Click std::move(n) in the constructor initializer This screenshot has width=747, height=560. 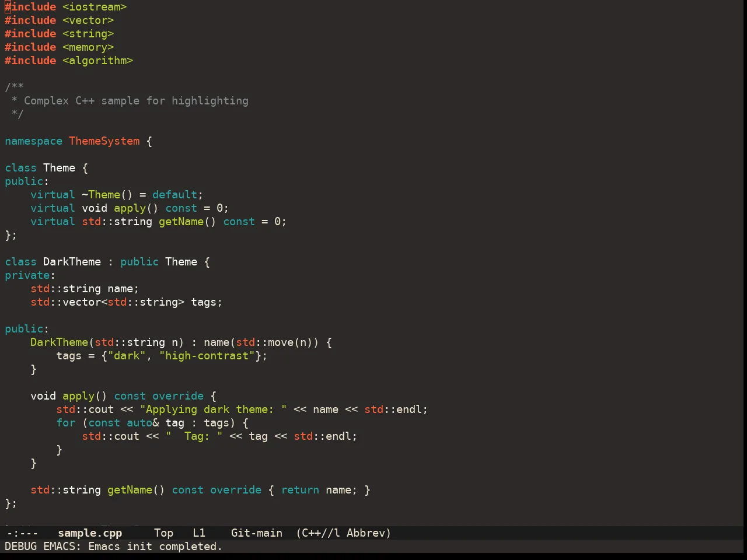pyautogui.click(x=274, y=342)
